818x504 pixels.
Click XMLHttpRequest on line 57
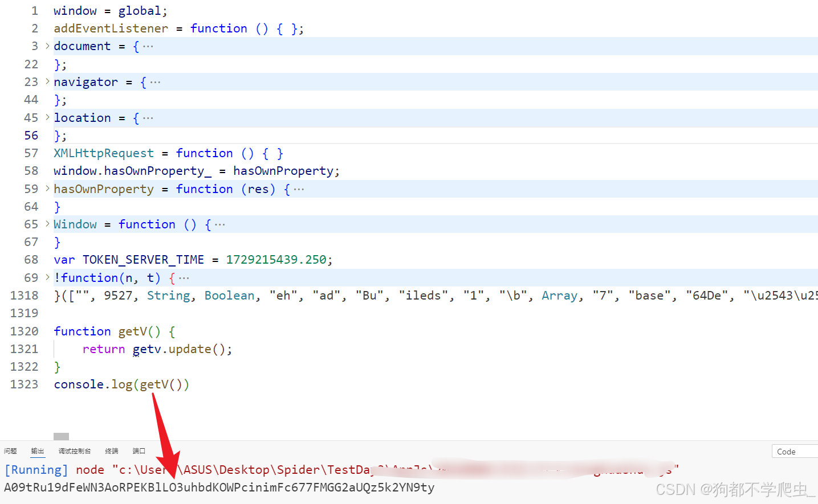click(104, 153)
